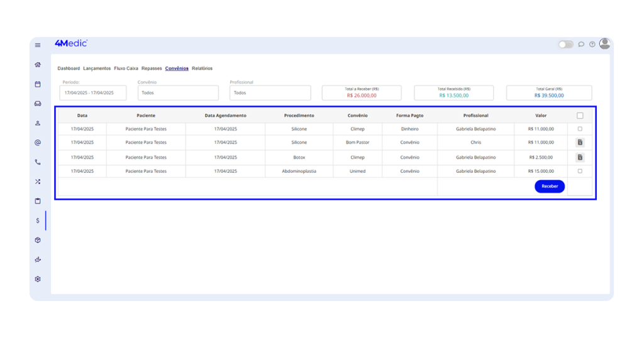The image size is (644, 338).
Task: Click the Receber button
Action: [x=550, y=186]
